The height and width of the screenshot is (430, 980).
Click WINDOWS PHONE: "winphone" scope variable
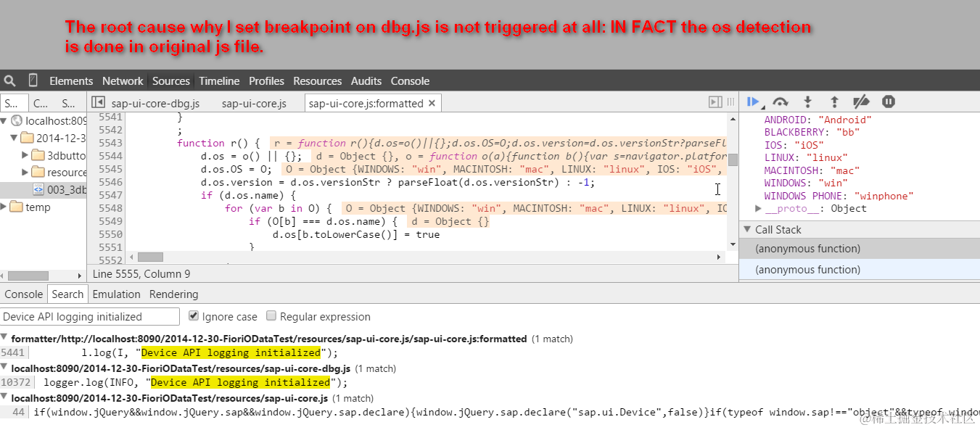coord(839,196)
